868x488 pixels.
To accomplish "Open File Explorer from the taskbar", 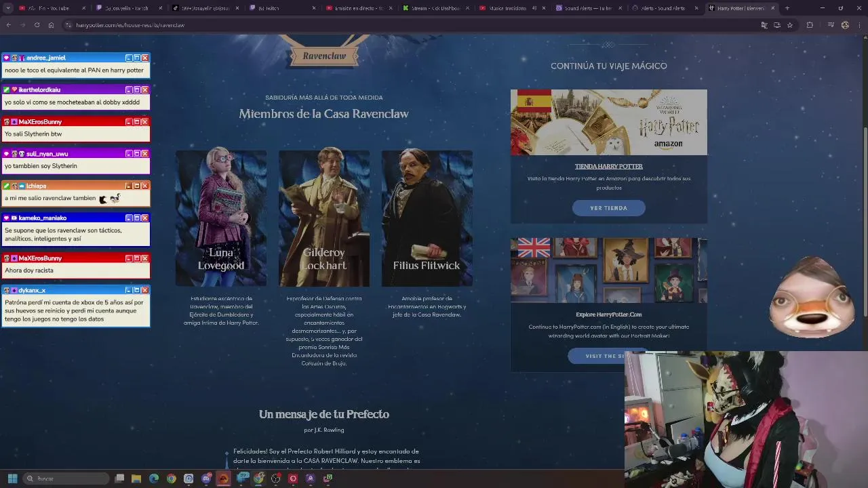I will pyautogui.click(x=136, y=479).
